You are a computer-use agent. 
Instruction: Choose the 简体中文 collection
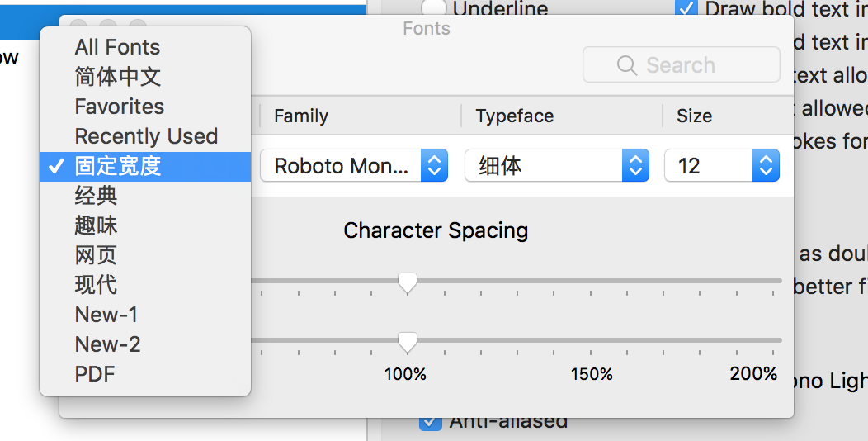click(117, 77)
